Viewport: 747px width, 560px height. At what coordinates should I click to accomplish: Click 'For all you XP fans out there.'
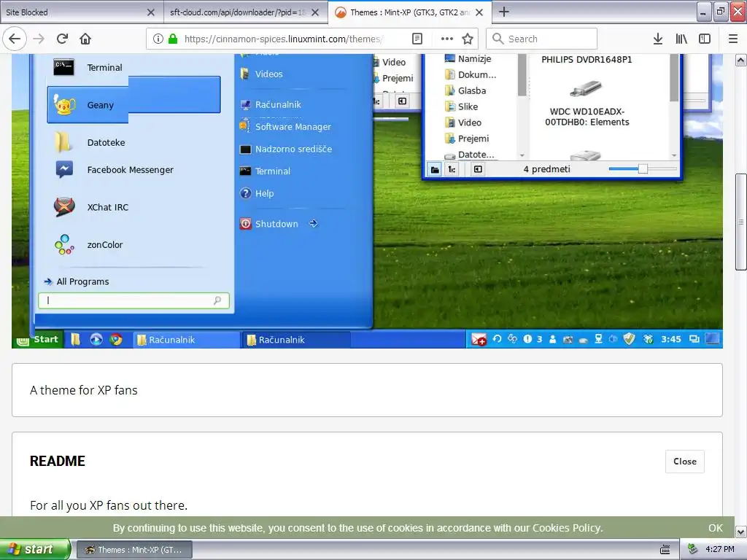(x=109, y=505)
